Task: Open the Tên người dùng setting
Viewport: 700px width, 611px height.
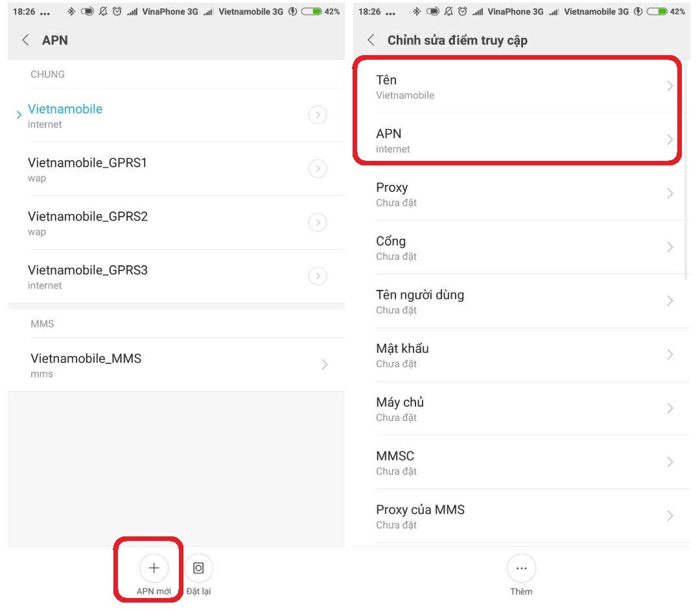Action: point(521,301)
